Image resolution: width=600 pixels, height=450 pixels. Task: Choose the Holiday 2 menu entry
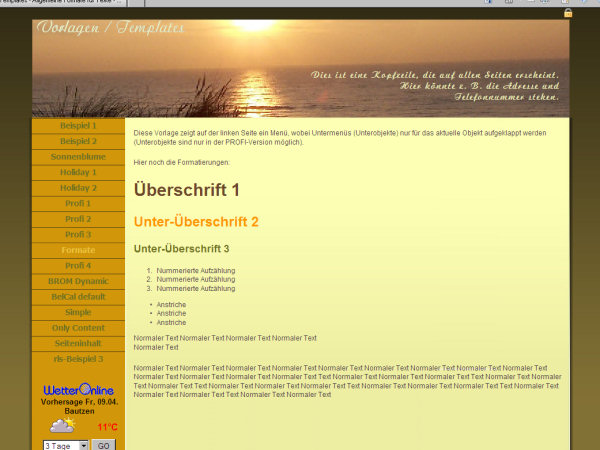click(78, 188)
